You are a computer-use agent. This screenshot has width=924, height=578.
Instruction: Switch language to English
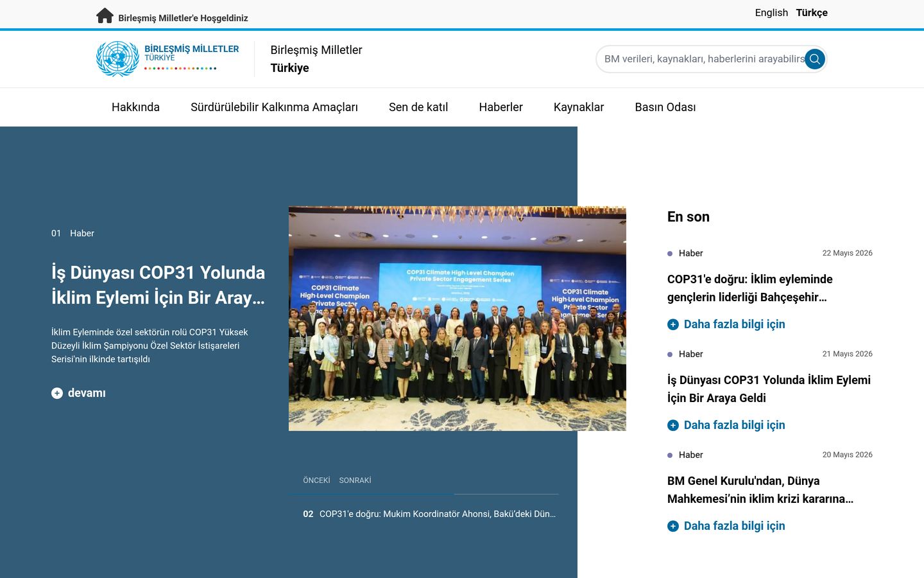tap(771, 13)
